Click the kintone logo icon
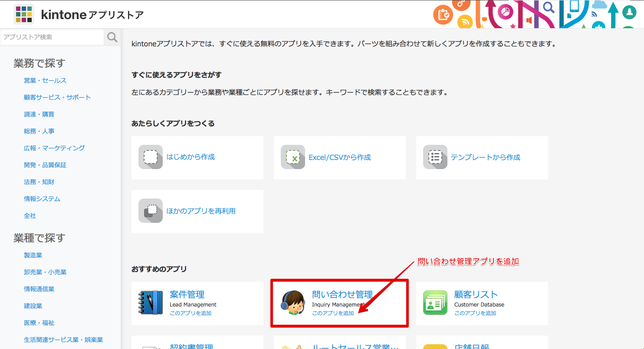 point(24,14)
